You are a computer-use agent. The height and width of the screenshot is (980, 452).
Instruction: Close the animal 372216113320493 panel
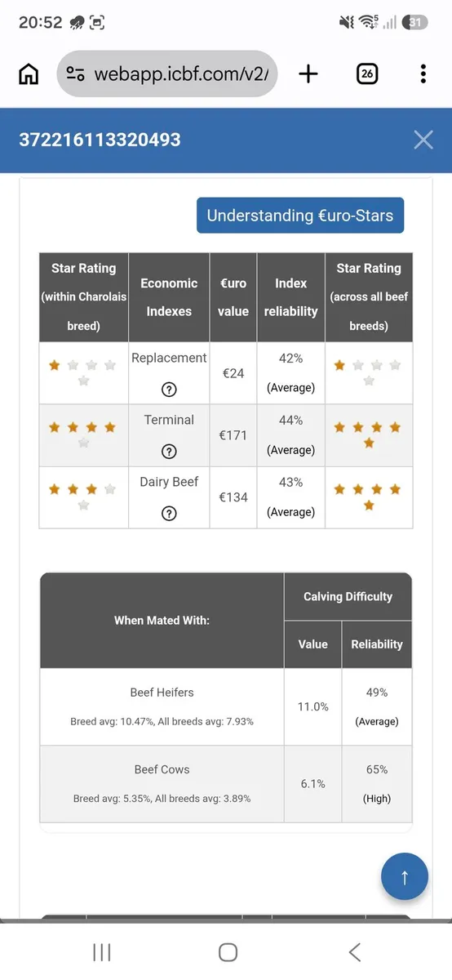[x=423, y=140]
